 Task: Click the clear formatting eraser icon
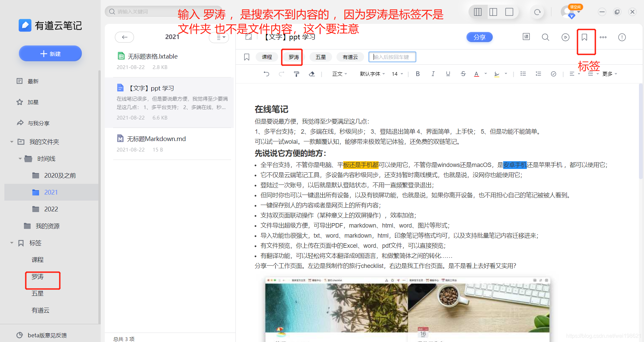(312, 74)
